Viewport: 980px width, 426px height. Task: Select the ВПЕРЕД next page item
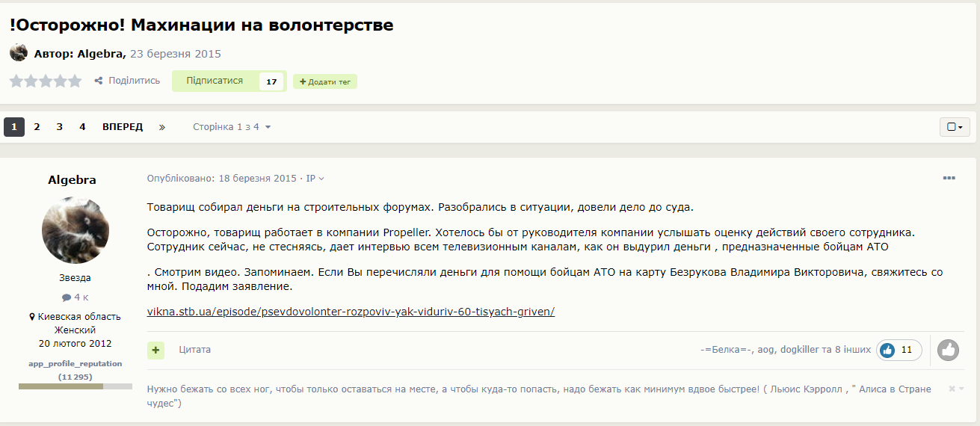pyautogui.click(x=123, y=127)
